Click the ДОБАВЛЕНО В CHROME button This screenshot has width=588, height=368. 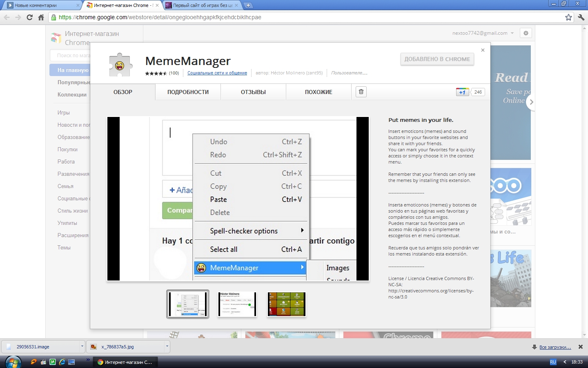point(437,59)
